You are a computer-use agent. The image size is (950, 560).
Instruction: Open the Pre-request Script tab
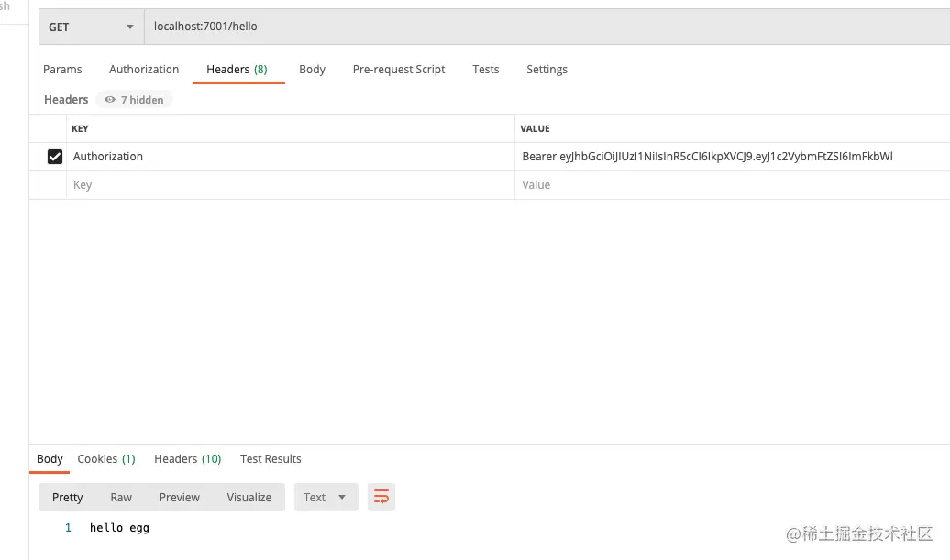(x=399, y=69)
